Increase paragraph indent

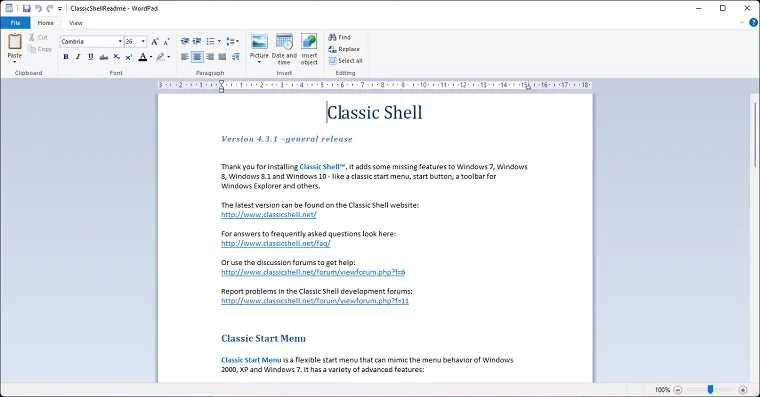click(197, 41)
